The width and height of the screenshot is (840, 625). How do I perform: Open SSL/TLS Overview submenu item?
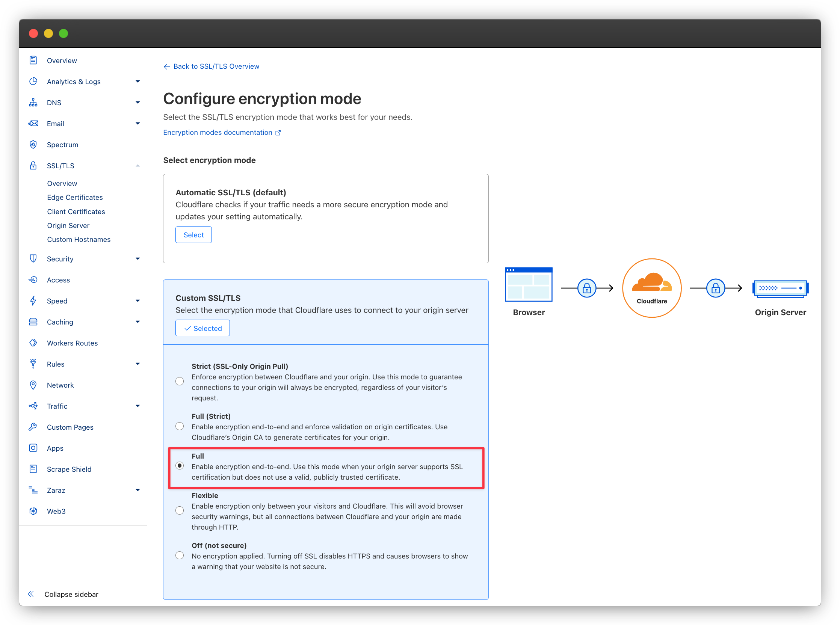tap(62, 184)
